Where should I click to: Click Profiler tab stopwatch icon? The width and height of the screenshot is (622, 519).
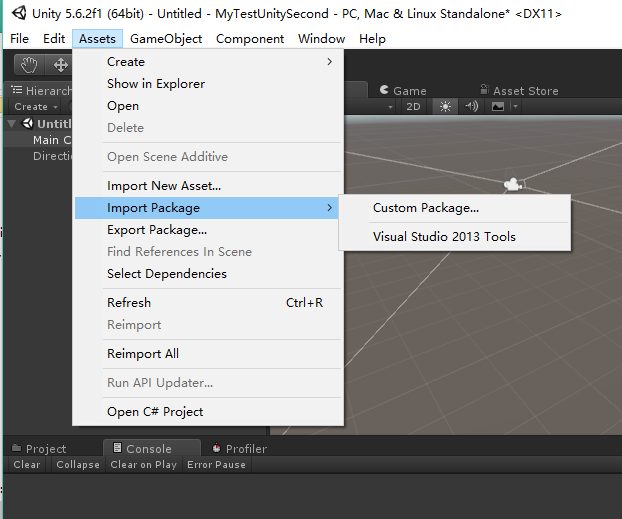[217, 448]
